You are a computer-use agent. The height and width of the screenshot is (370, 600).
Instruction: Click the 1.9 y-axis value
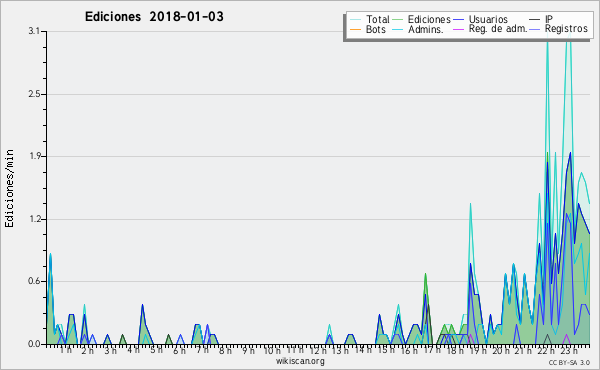tap(34, 156)
